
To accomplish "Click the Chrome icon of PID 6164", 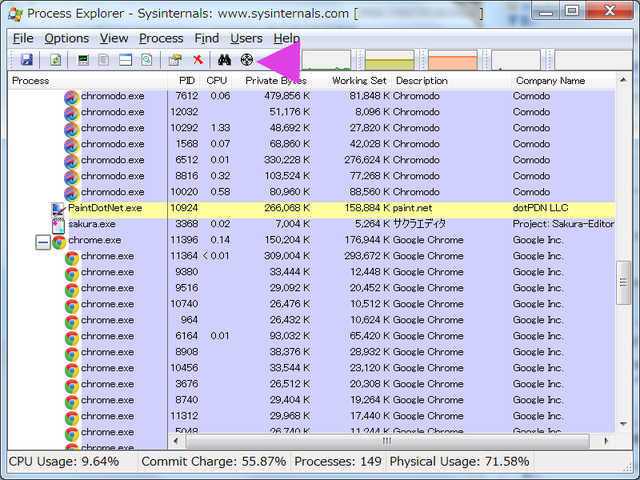I will tap(72, 338).
